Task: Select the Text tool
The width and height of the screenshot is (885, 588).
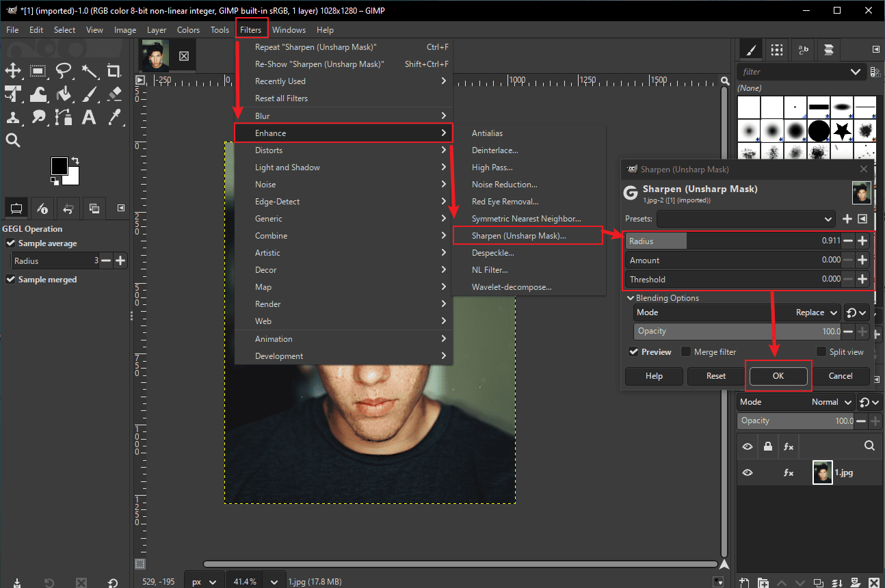Action: coord(88,116)
